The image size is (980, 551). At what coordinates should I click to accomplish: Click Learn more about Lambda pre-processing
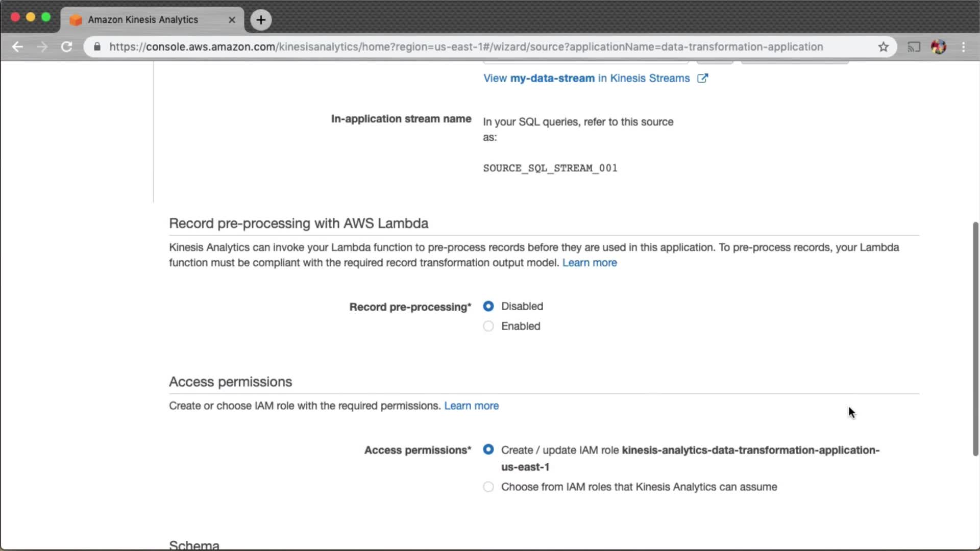[590, 263]
